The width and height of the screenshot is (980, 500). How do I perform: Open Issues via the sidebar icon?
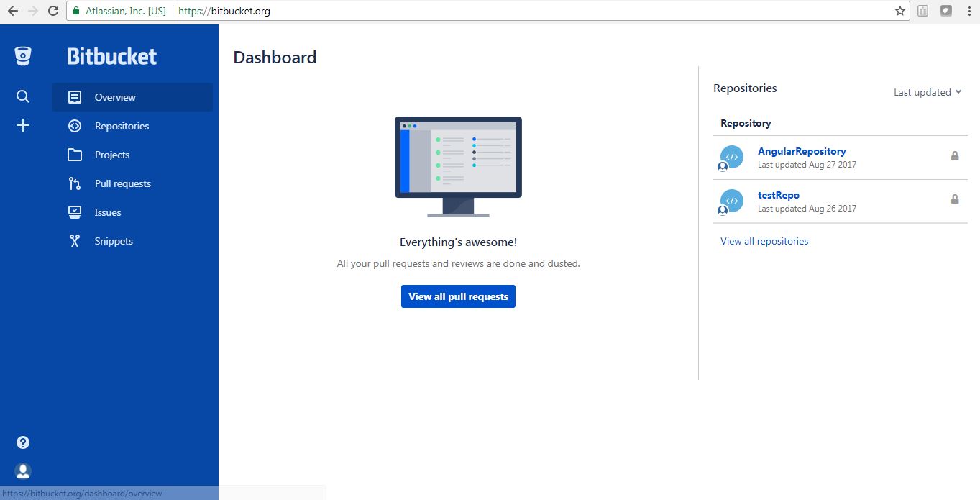[74, 212]
